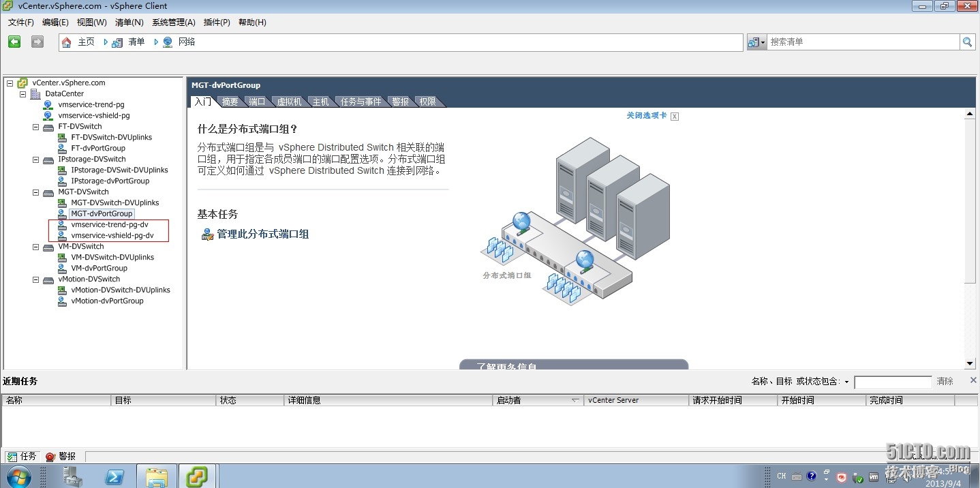Click the FT-DVSwitch-DVUplinks icon
This screenshot has width=980, height=488.
pyautogui.click(x=62, y=138)
